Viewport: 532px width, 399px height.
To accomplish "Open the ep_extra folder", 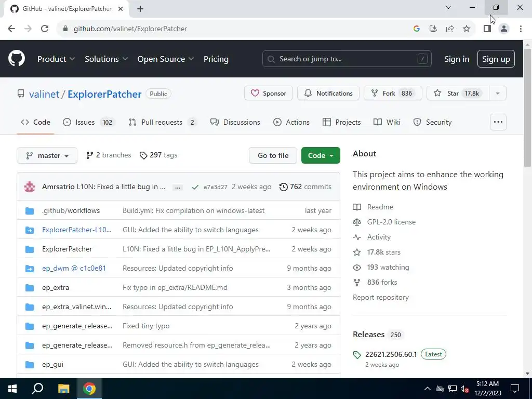I will point(55,288).
